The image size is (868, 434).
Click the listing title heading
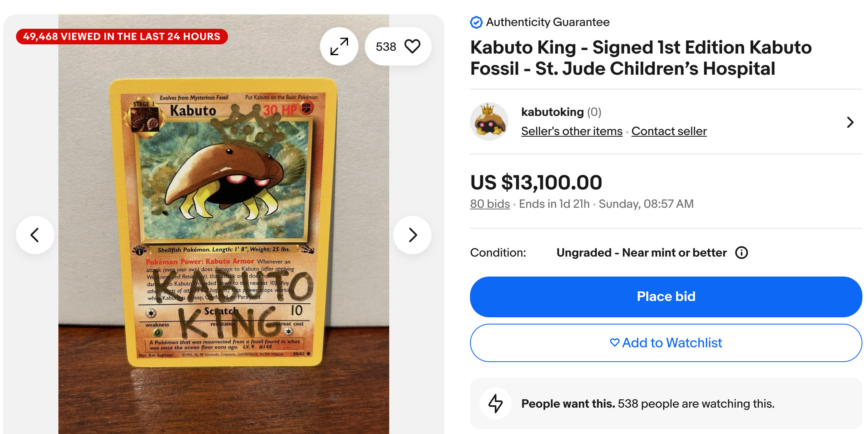(x=641, y=58)
